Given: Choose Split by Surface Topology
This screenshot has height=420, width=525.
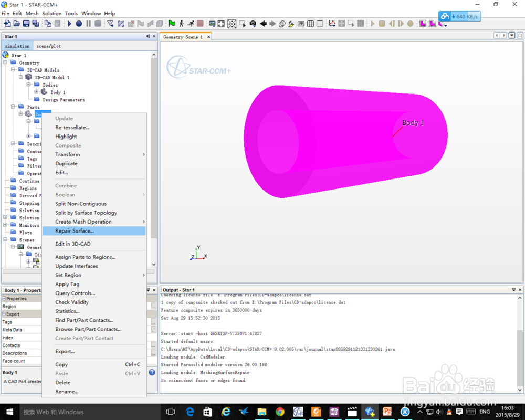Looking at the screenshot, I should [94, 213].
